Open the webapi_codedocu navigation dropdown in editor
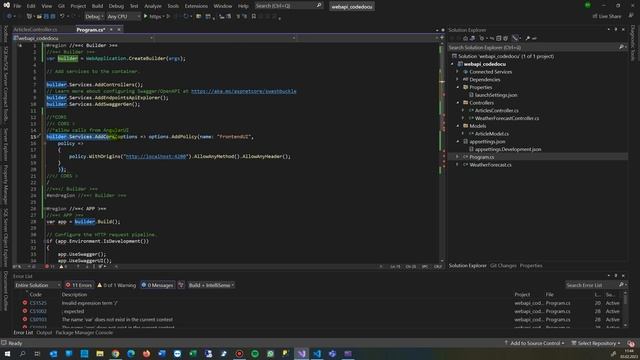The width and height of the screenshot is (640, 360). [x=83, y=38]
